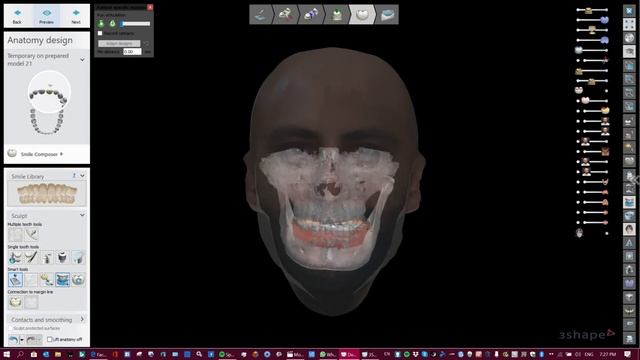640x360 pixels.
Task: Click the Min distance value field
Action: coord(132,51)
